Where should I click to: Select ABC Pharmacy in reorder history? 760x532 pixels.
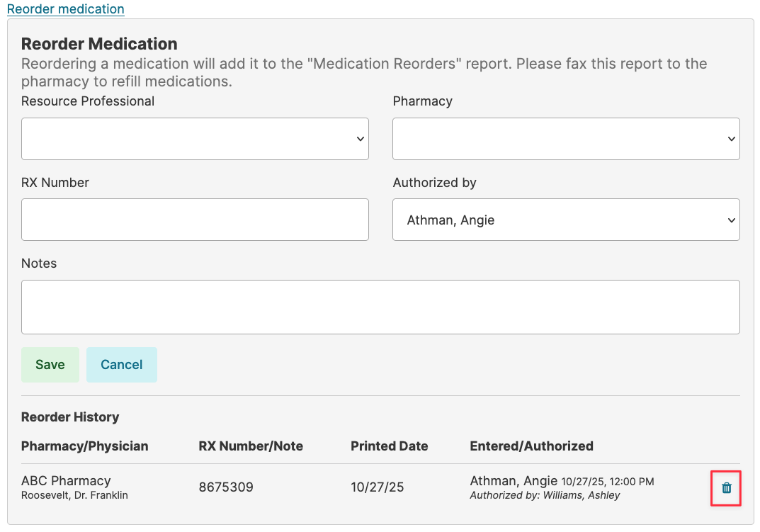[66, 481]
